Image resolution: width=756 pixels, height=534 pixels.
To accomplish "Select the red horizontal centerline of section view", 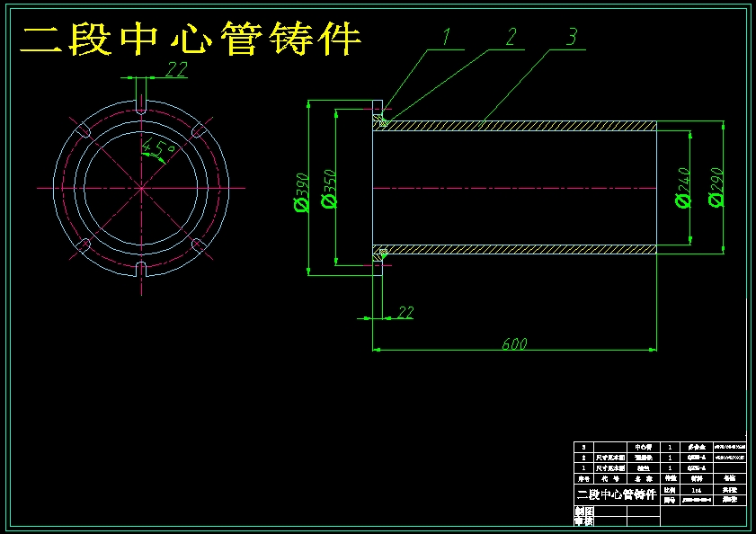I will point(539,187).
